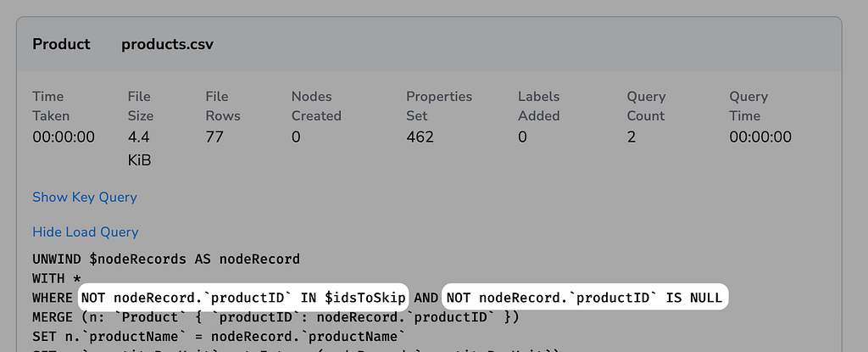Click the File Size value 4.4 KiB
This screenshot has height=352, width=868.
139,148
